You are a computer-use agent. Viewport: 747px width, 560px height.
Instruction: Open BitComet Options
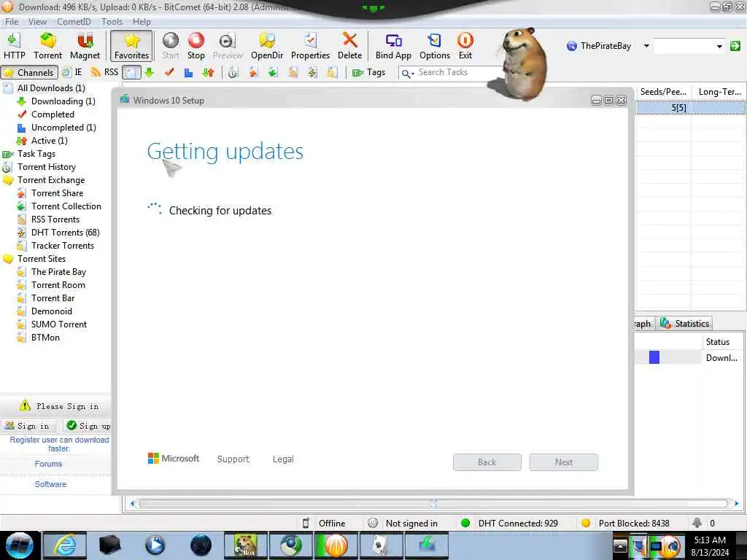tap(435, 46)
